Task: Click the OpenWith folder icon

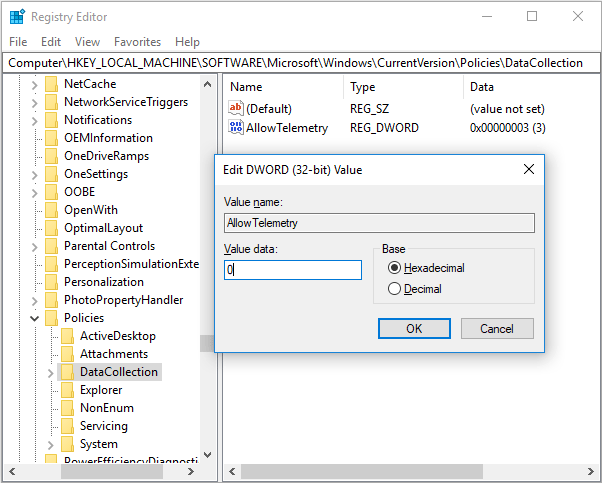Action: (x=51, y=210)
